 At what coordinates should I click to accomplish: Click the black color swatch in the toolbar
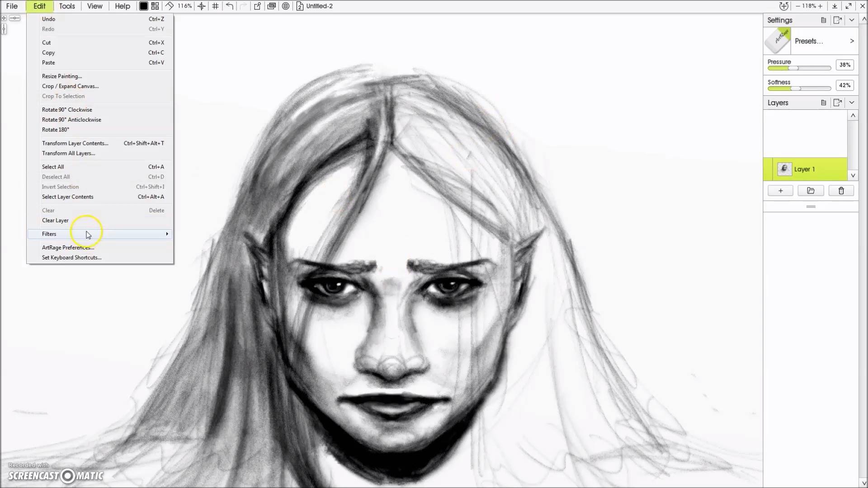[x=143, y=6]
